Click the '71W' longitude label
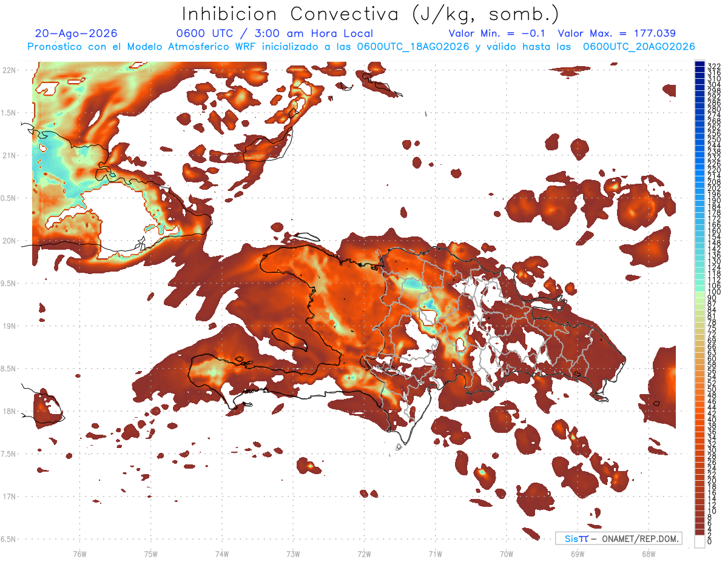This screenshot has width=728, height=562. click(x=435, y=554)
